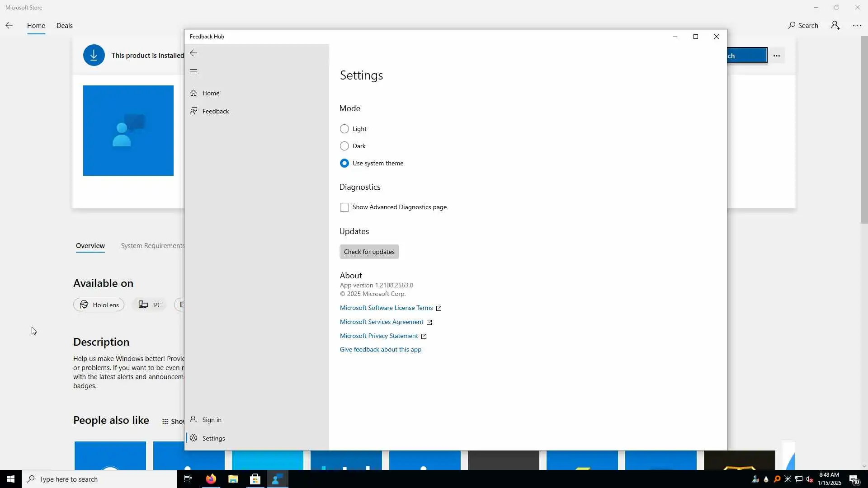Open the product's more options ellipsis
The image size is (868, 488).
[776, 56]
